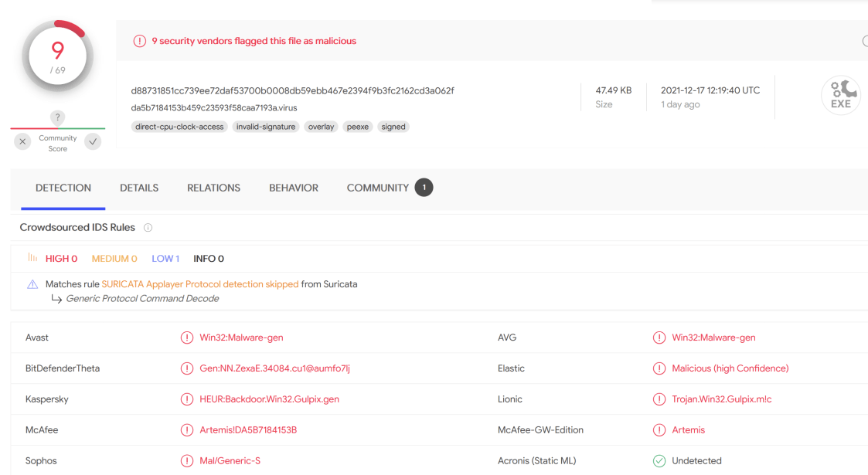View the COMMUNITY tab
This screenshot has width=868, height=475.
378,188
